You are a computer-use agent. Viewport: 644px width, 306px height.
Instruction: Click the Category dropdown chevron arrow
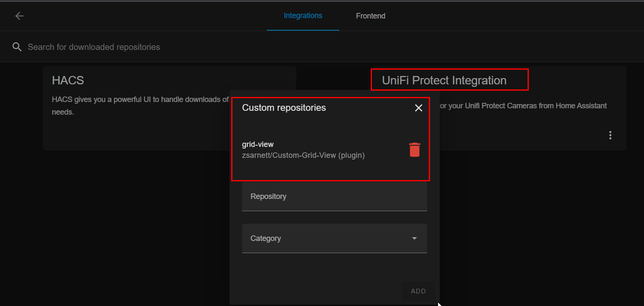(414, 238)
